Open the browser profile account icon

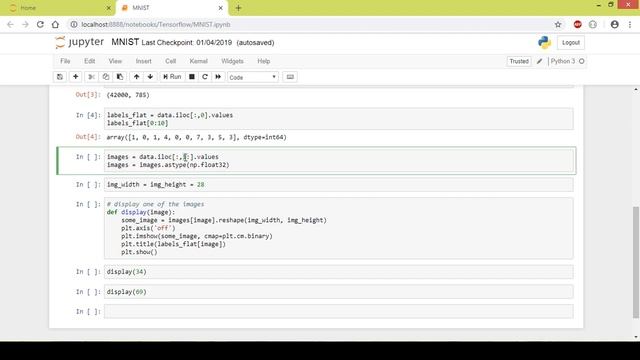coord(615,24)
